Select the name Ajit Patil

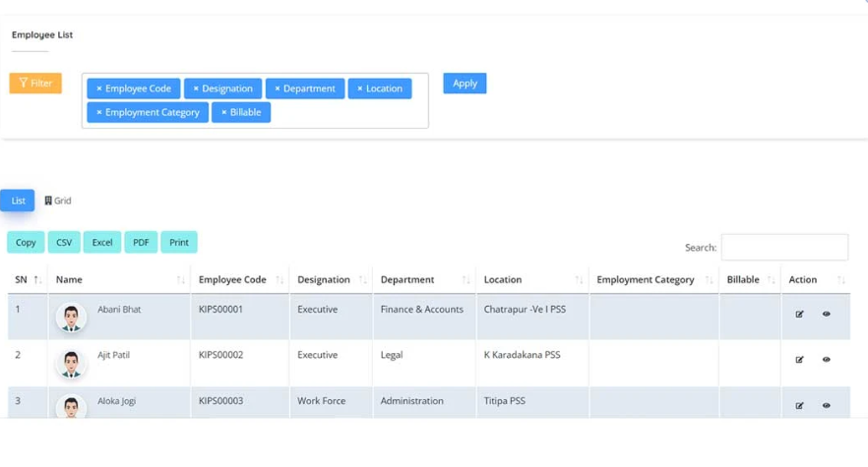(x=113, y=355)
